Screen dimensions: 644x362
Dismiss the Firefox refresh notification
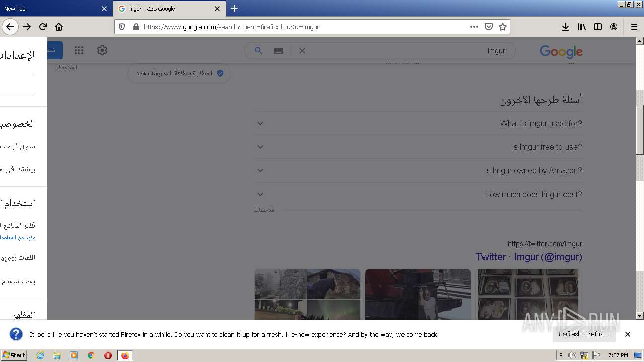coord(628,334)
